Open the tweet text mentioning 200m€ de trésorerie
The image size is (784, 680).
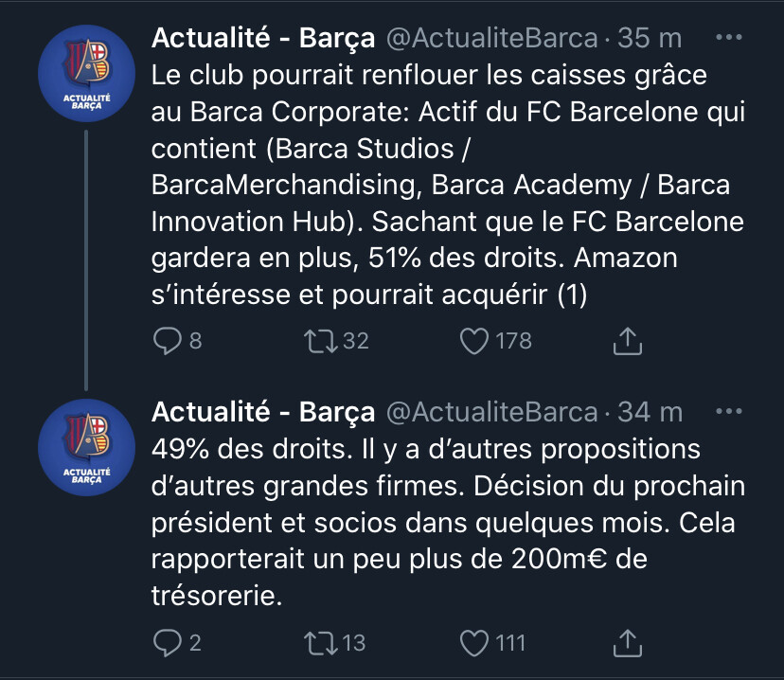pos(445,523)
